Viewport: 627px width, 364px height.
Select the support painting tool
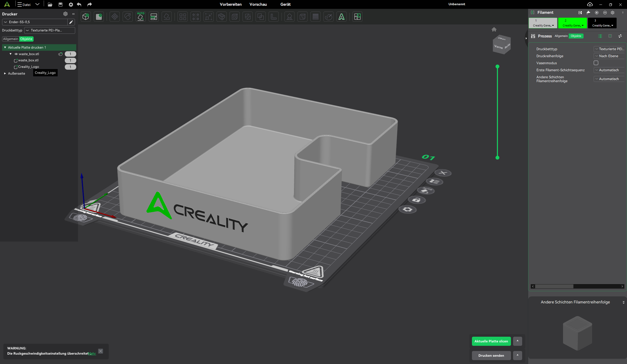coord(290,17)
